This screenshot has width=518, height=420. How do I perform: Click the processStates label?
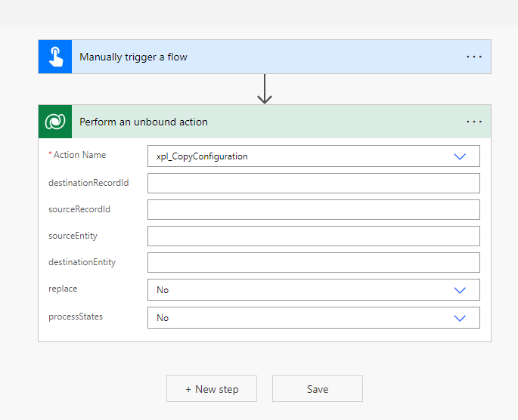click(76, 317)
